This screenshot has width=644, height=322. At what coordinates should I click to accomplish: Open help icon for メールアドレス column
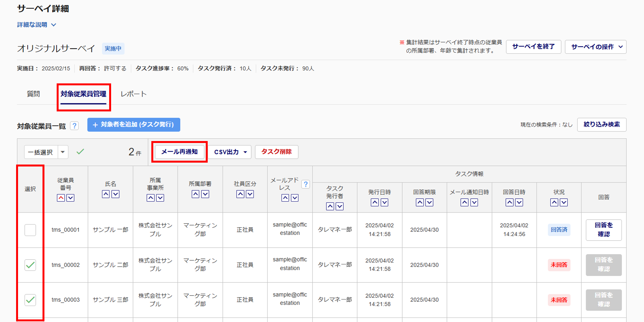306,184
